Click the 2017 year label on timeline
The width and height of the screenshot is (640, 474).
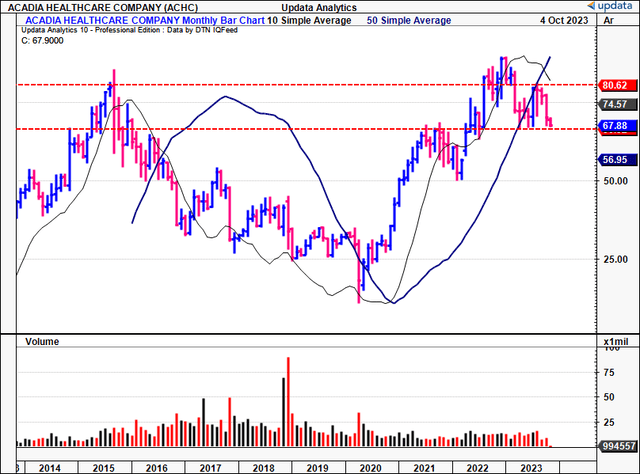(210, 468)
